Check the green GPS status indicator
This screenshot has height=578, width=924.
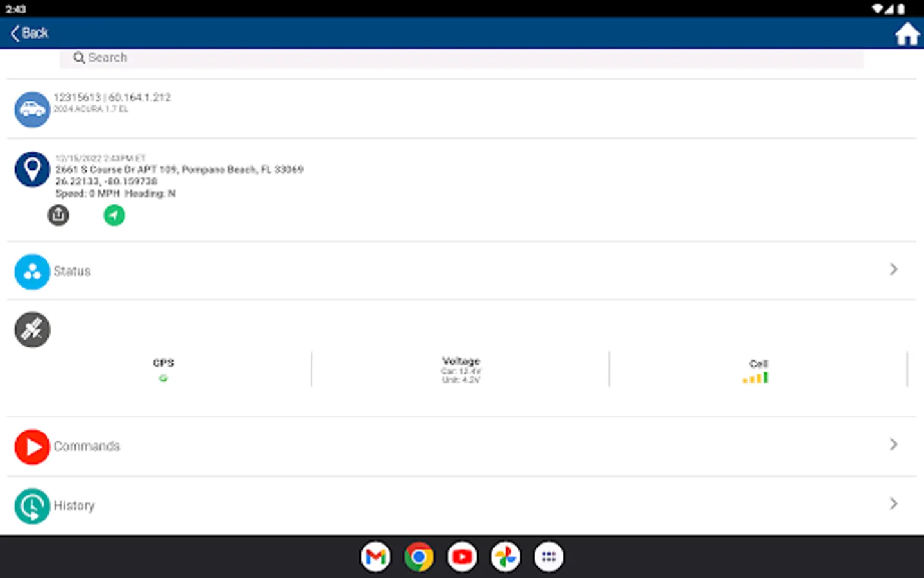coord(164,378)
